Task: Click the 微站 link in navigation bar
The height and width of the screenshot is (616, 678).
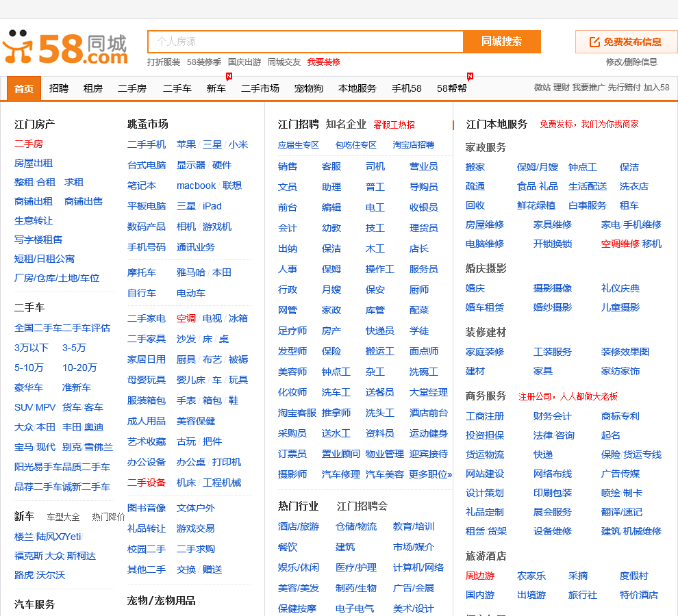Action: tap(542, 88)
